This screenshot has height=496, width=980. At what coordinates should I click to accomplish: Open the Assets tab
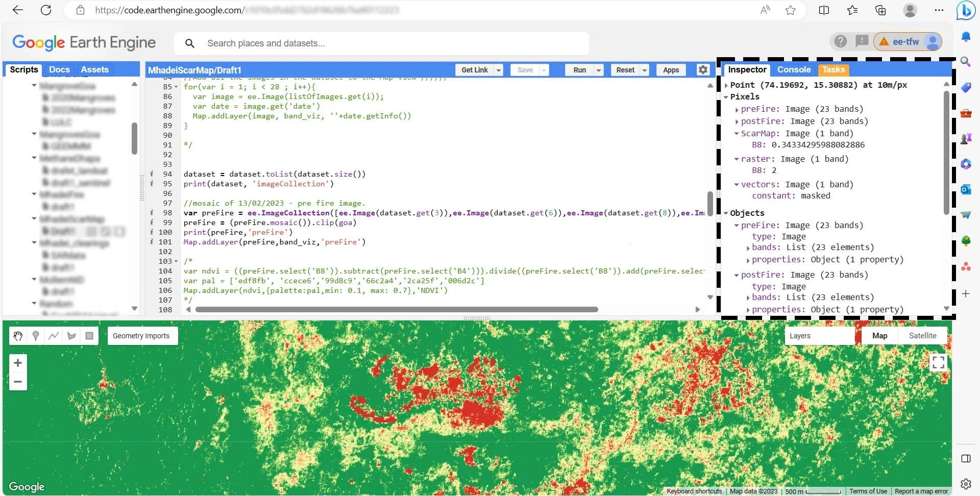(94, 69)
